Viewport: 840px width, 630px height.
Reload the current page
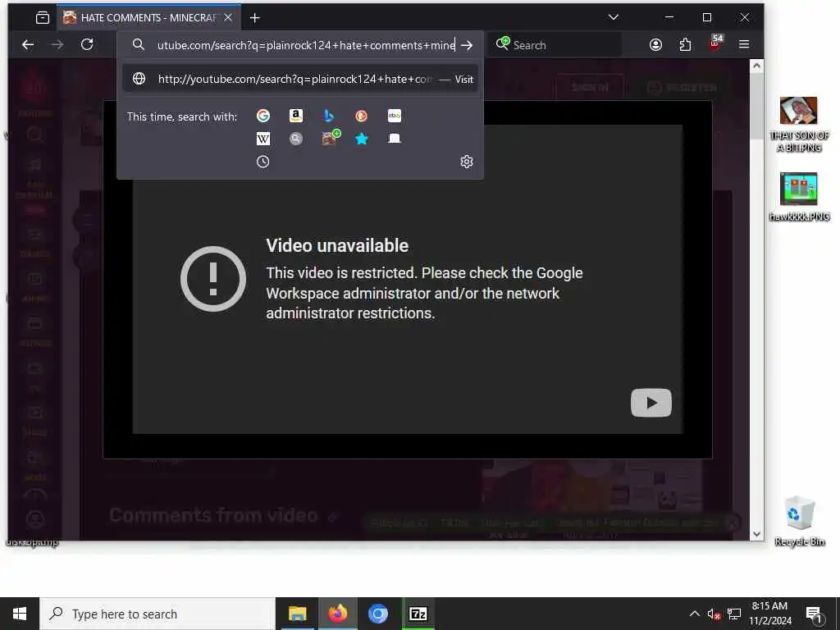[87, 44]
